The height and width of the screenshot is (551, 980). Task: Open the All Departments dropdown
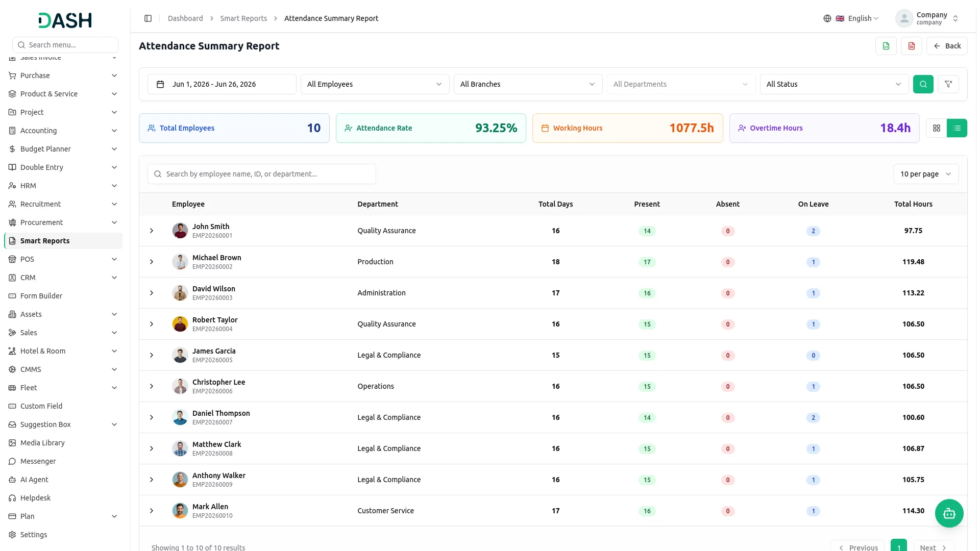pyautogui.click(x=681, y=84)
